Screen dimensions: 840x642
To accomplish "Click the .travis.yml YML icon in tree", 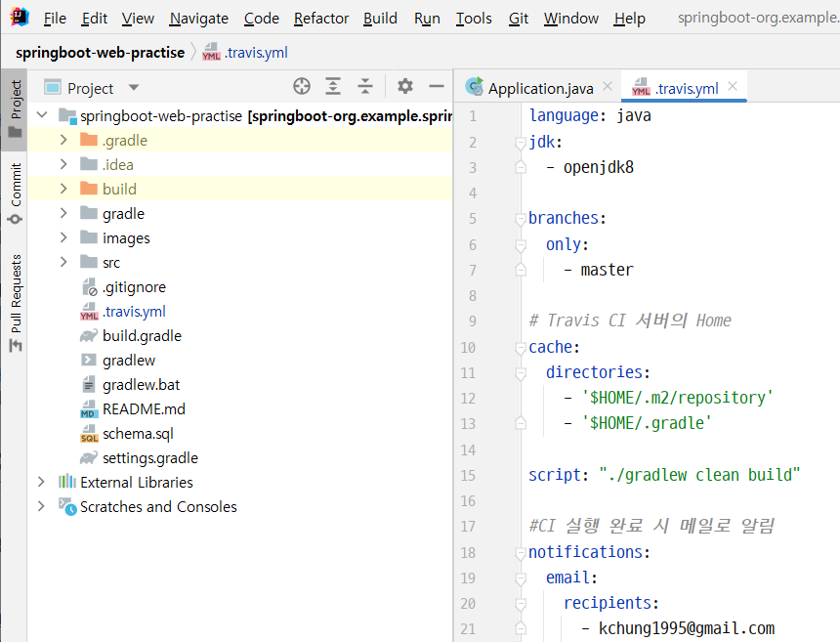I will [89, 312].
